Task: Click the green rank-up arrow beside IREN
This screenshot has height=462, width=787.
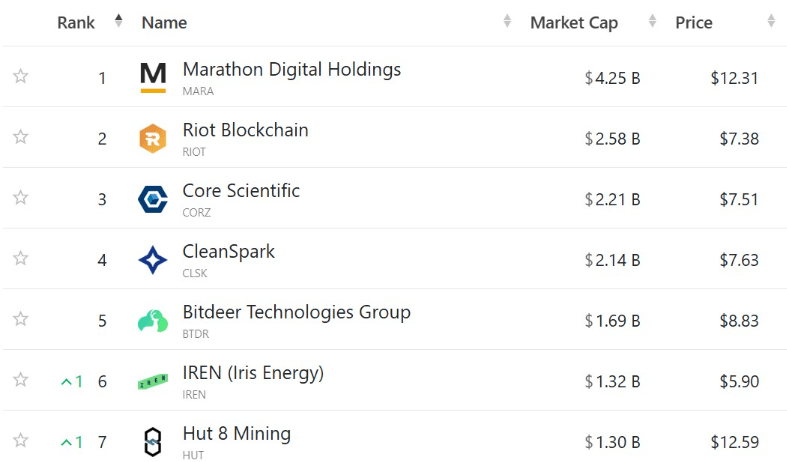Action: tap(66, 382)
